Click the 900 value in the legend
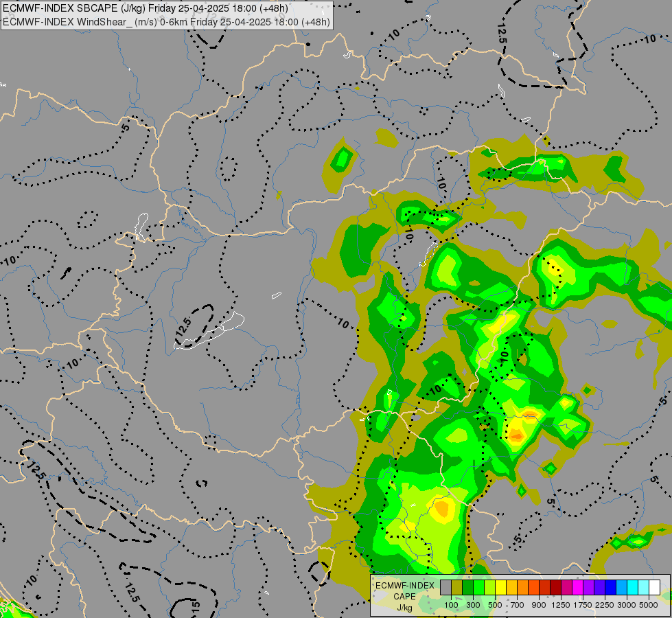This screenshot has height=618, width=672. (x=539, y=605)
